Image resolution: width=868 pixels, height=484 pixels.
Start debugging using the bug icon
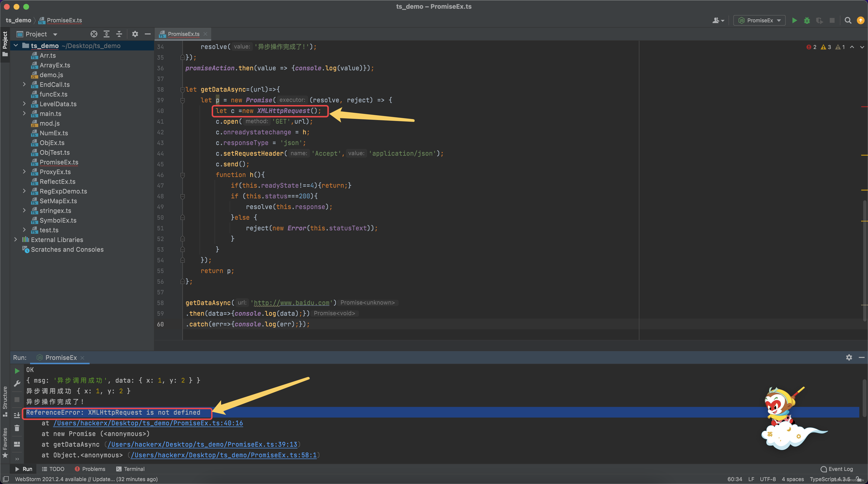pos(807,20)
